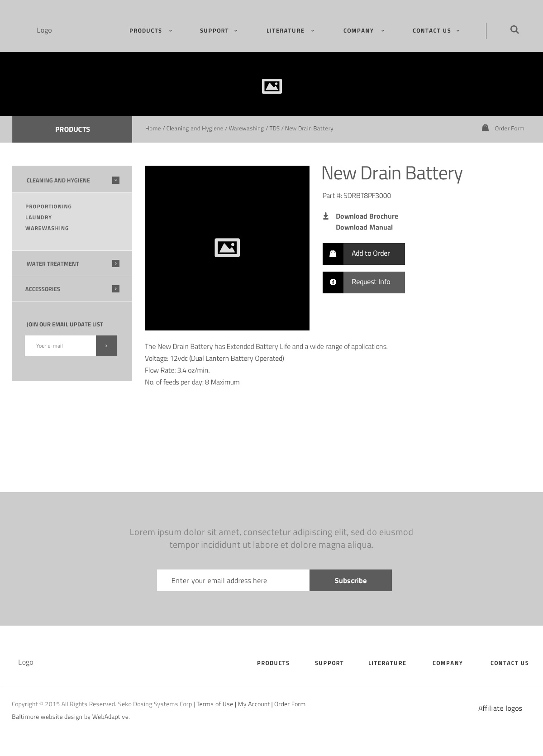Open the Literature menu in top navigation
Screen dimensions: 543x756
[x=286, y=31]
